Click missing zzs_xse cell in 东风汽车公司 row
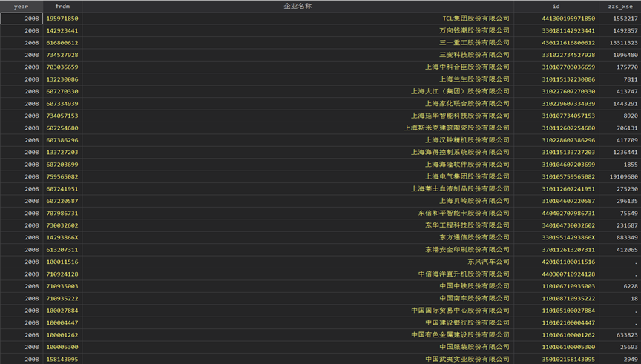The height and width of the screenshot is (364, 641). click(x=619, y=262)
